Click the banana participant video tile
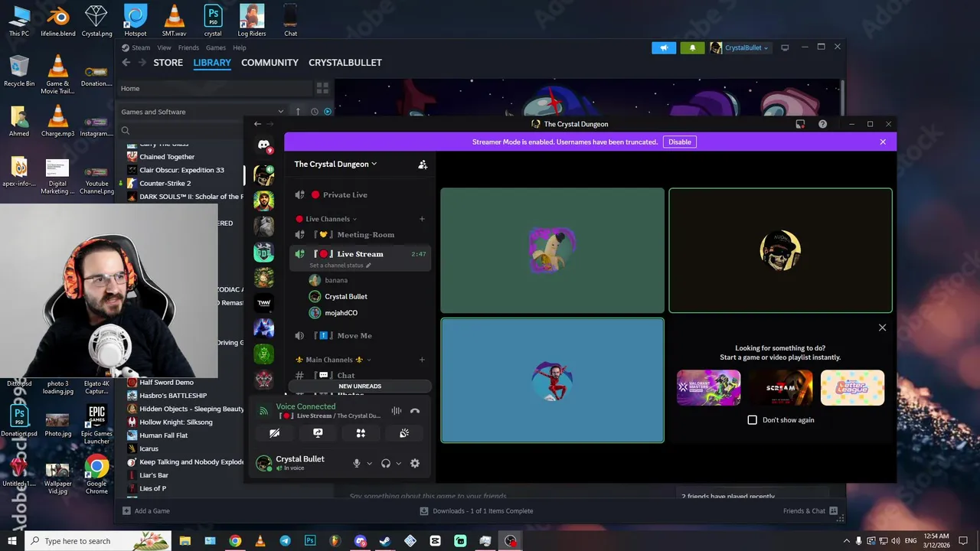 click(x=552, y=250)
